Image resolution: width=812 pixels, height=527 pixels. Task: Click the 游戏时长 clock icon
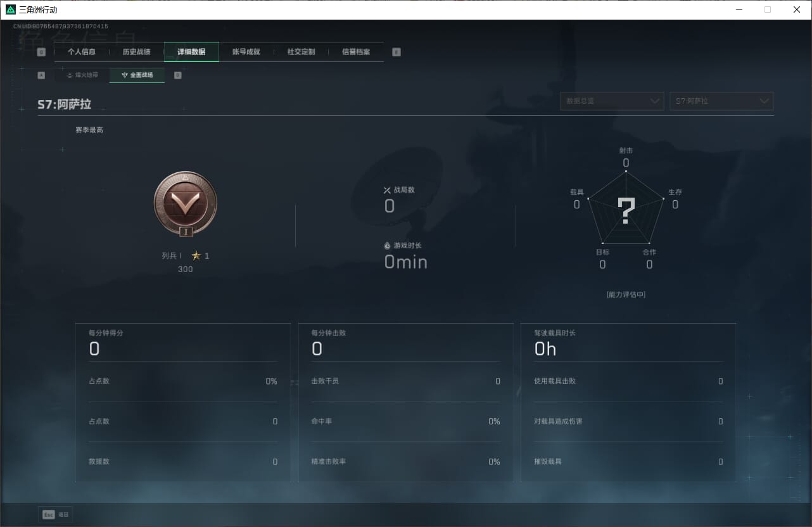click(x=387, y=246)
